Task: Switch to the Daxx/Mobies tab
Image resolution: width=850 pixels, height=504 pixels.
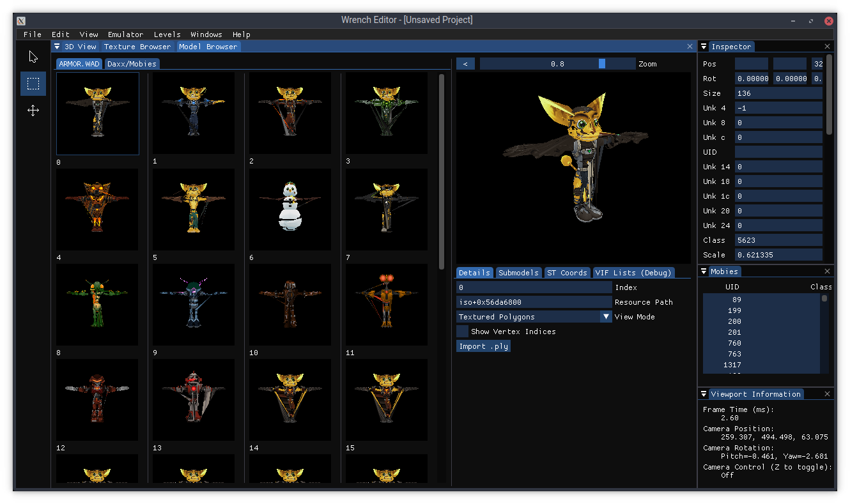Action: [132, 64]
